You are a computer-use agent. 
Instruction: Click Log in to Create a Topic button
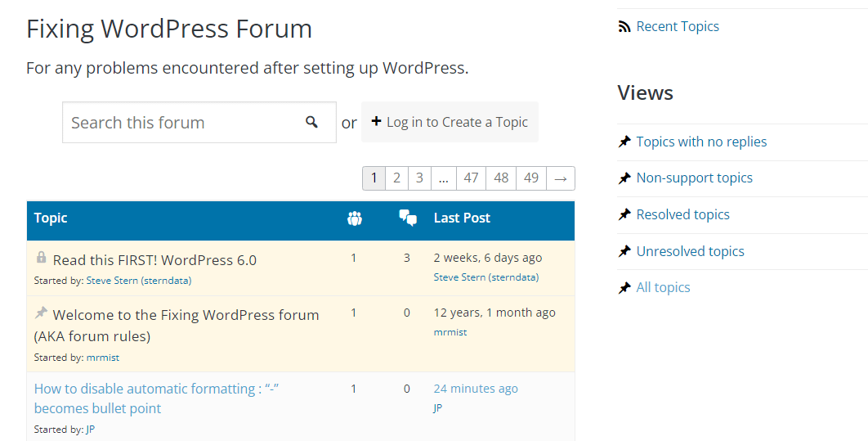450,122
